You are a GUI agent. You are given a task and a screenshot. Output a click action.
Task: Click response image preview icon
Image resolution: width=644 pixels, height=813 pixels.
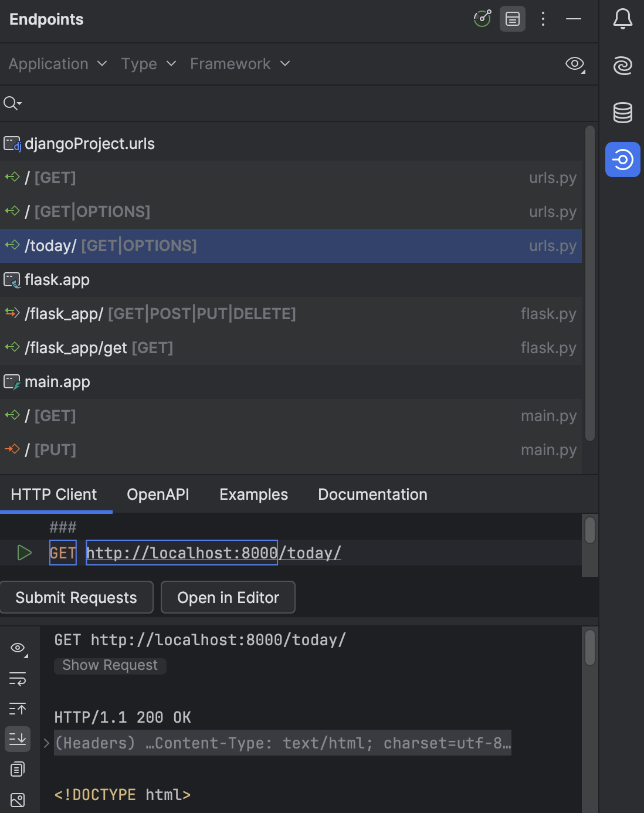pos(18,800)
